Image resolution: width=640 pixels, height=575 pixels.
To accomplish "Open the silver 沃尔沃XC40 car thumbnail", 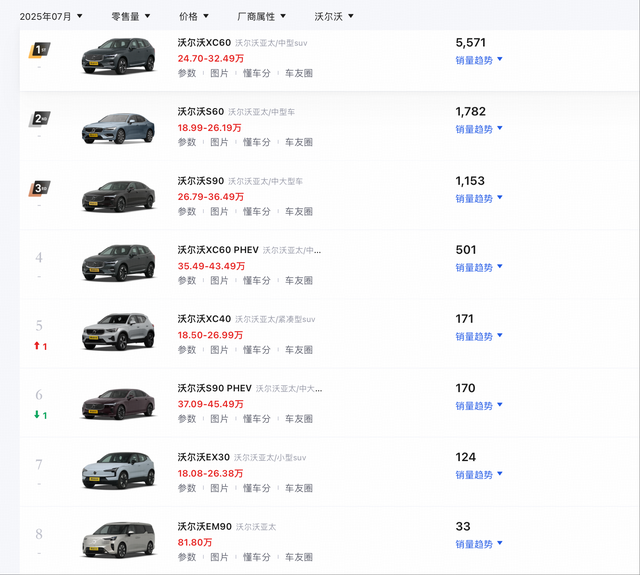I will (x=118, y=332).
